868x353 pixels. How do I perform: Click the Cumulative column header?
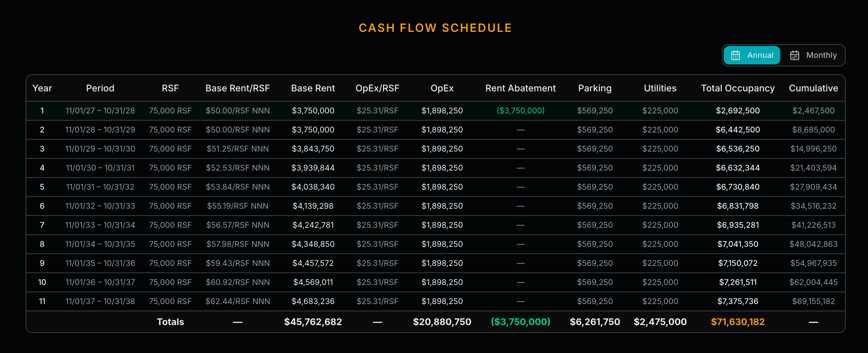(x=813, y=88)
